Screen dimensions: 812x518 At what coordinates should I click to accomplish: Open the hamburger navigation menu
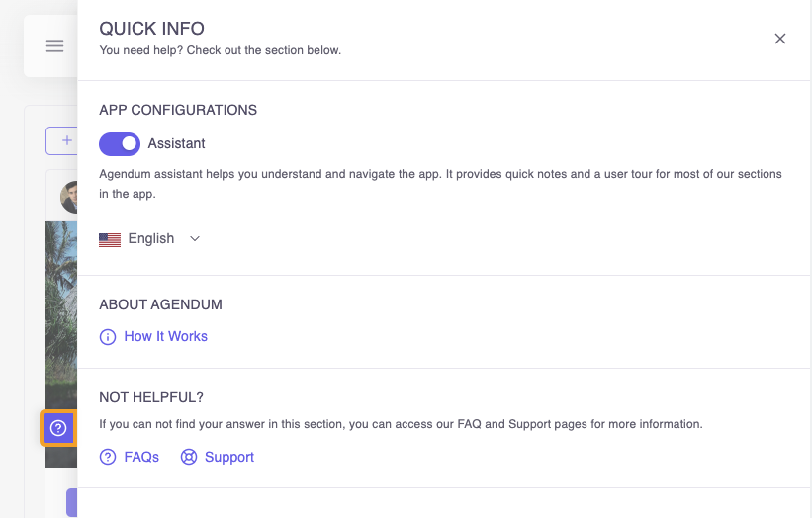(54, 46)
